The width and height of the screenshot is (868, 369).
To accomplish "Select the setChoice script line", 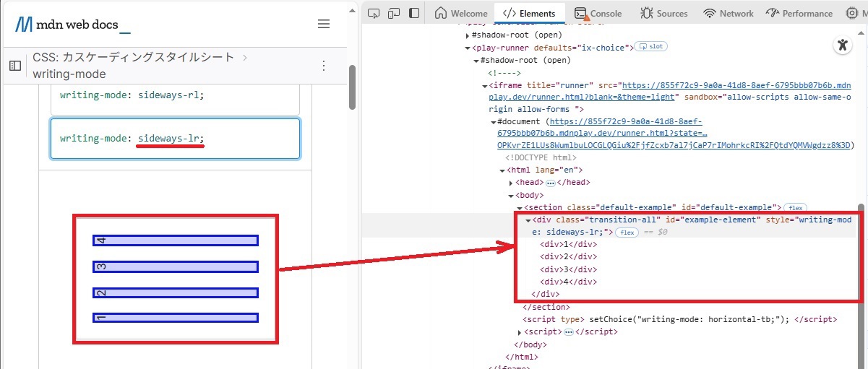I will [x=679, y=319].
